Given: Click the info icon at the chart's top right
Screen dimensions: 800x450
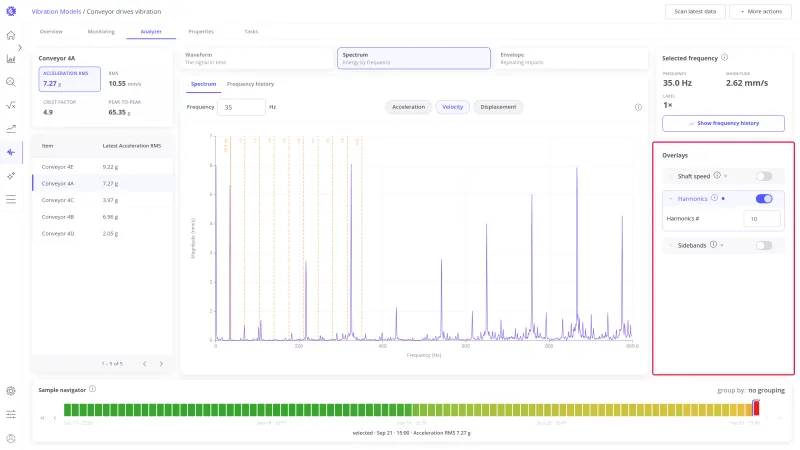Looking at the screenshot, I should (x=638, y=107).
